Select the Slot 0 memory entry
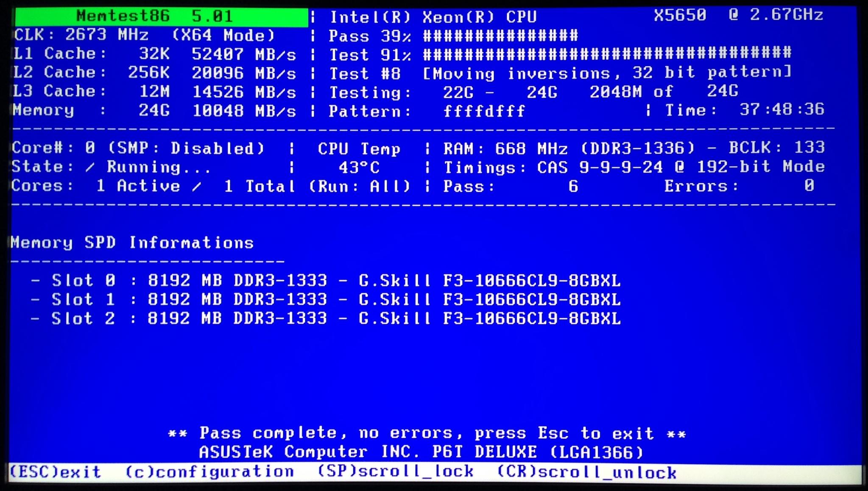This screenshot has height=491, width=868. point(326,281)
